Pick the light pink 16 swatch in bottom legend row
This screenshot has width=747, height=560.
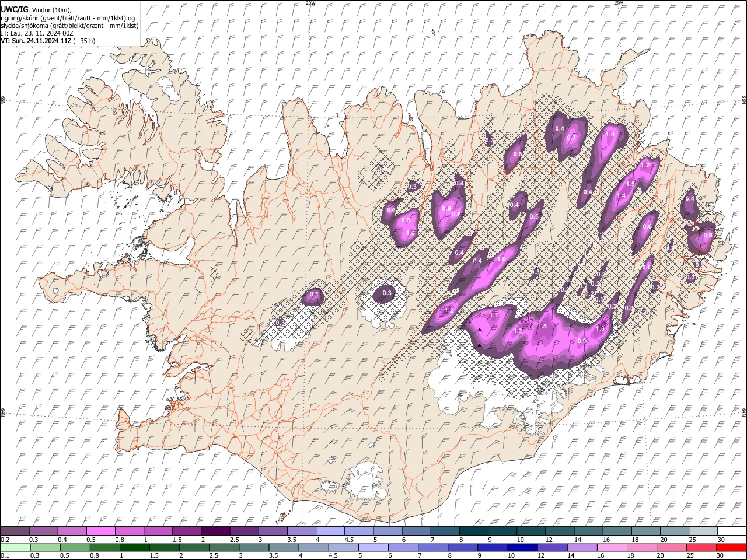[612, 547]
